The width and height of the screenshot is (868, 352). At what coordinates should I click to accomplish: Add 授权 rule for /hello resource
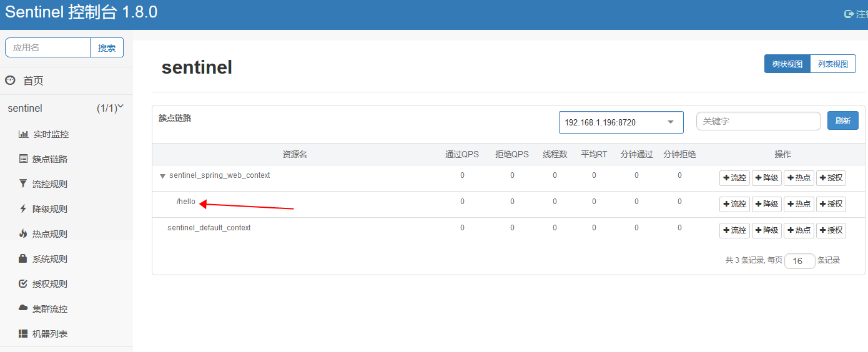pyautogui.click(x=831, y=204)
